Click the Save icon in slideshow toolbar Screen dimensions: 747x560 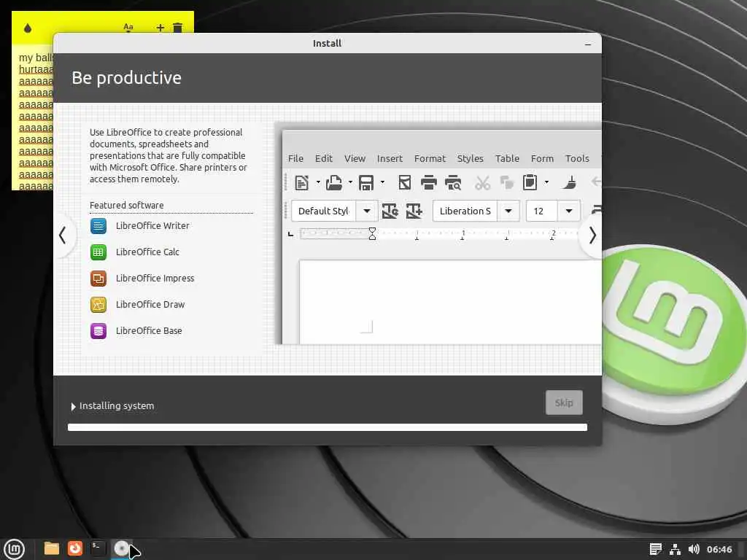click(366, 182)
